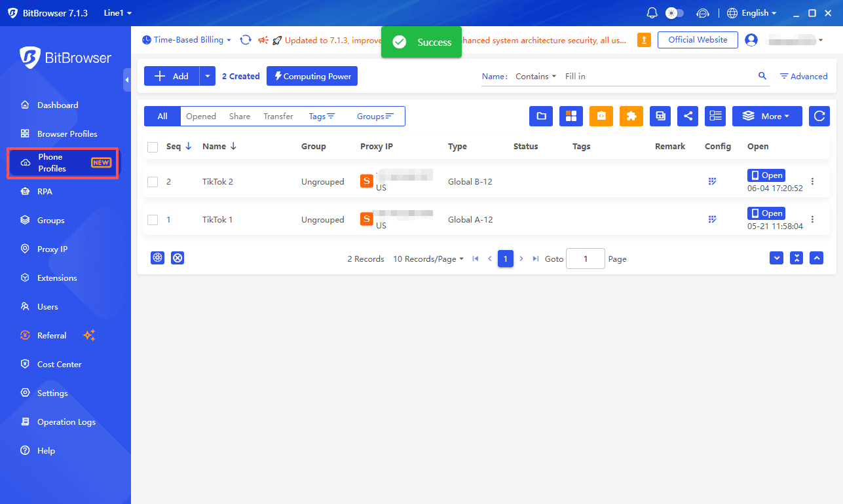843x504 pixels.
Task: Click the blue folder icon button
Action: click(541, 116)
